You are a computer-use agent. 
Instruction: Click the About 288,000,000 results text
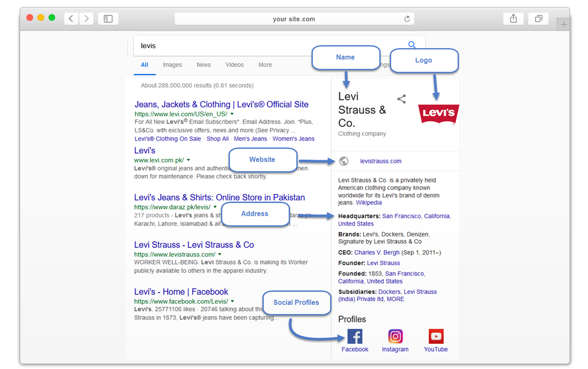(x=197, y=86)
